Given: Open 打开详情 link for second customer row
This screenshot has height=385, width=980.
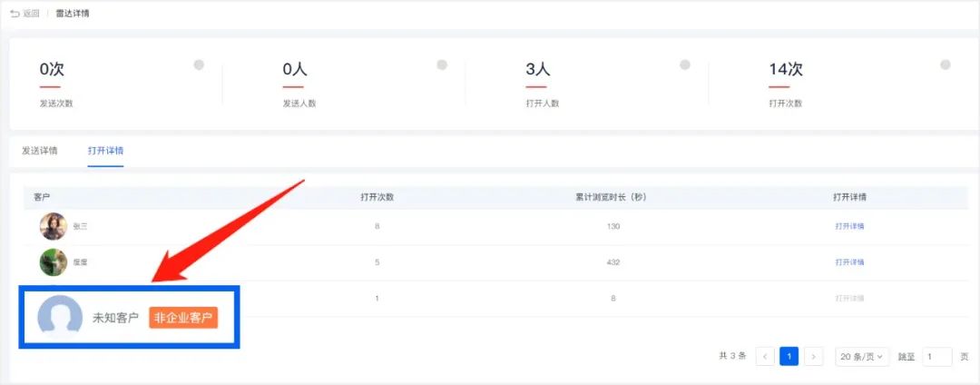Looking at the screenshot, I should (849, 262).
